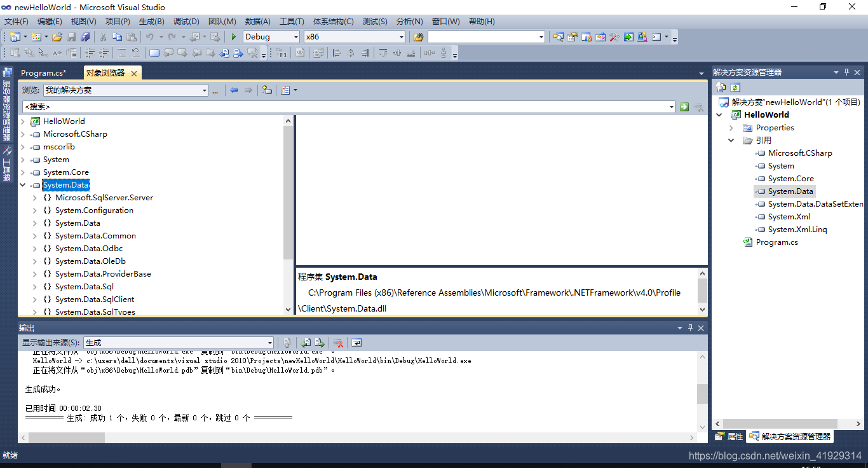Click the green search go icon
Screen dimensions: 868x468
(684, 107)
